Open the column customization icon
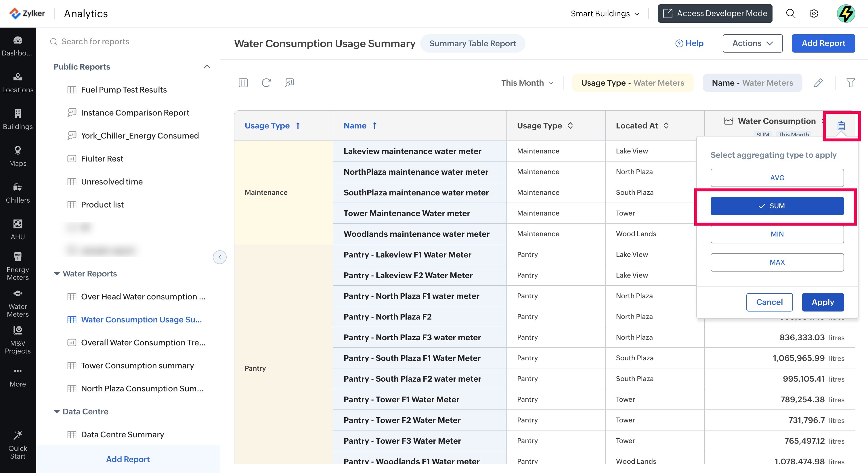This screenshot has width=868, height=473. (x=243, y=83)
